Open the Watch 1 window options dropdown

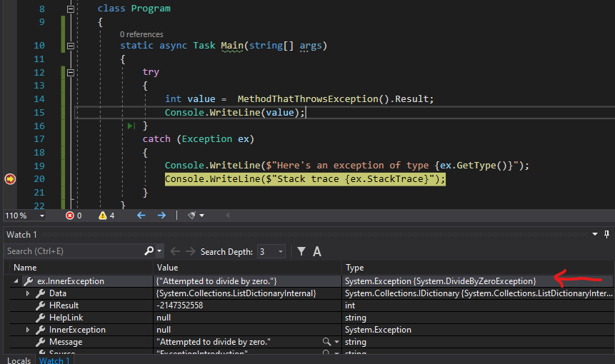594,234
